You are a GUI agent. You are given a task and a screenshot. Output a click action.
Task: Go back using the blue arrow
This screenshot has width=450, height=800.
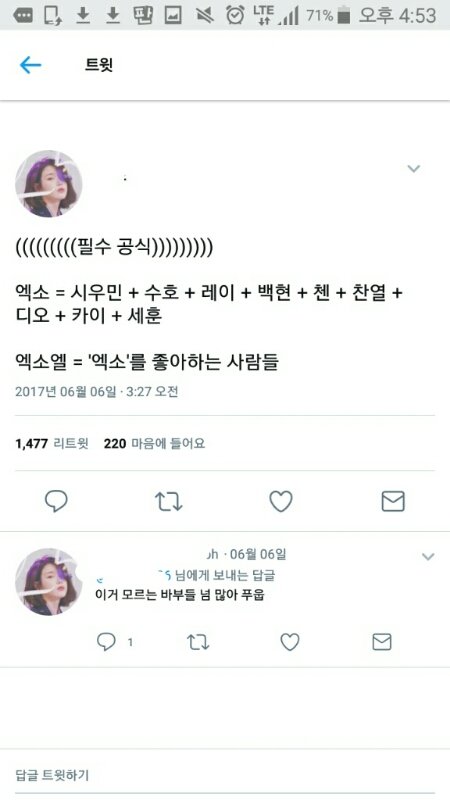[30, 65]
